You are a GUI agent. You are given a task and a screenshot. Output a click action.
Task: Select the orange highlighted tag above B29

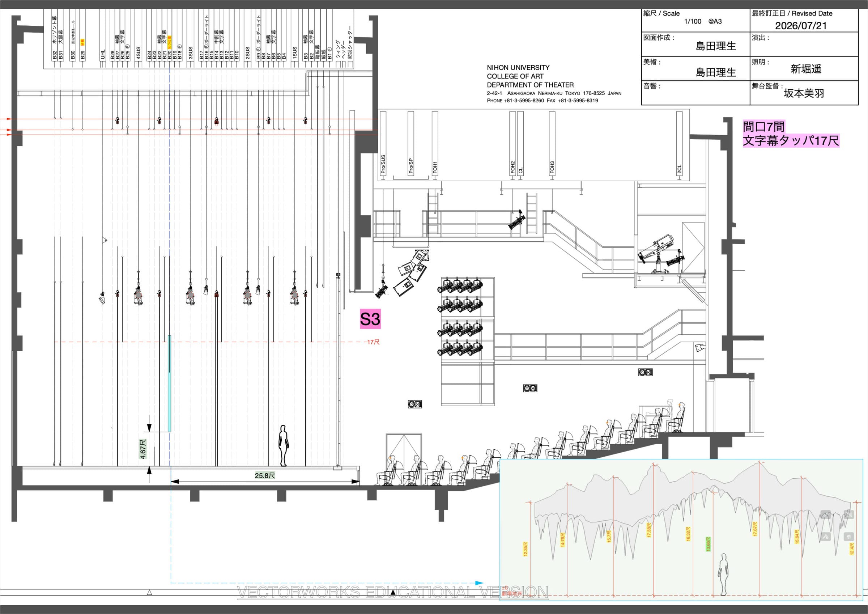coord(82,42)
